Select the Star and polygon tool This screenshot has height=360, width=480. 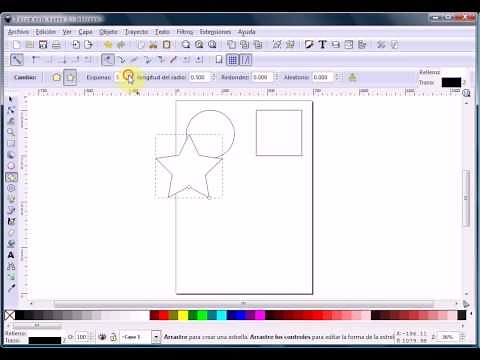[x=11, y=177]
